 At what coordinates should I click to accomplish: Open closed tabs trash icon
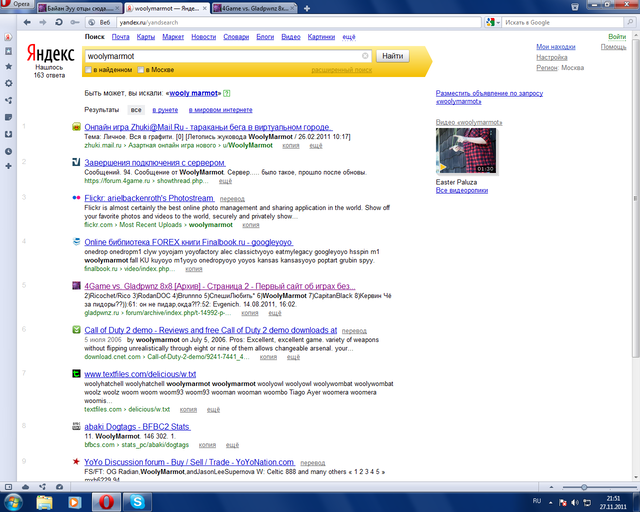click(x=575, y=7)
